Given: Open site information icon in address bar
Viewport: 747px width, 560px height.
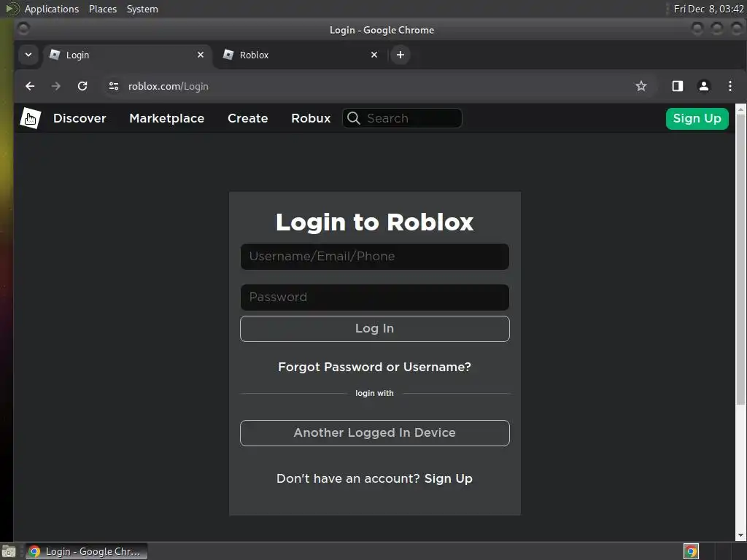Looking at the screenshot, I should click(x=113, y=86).
